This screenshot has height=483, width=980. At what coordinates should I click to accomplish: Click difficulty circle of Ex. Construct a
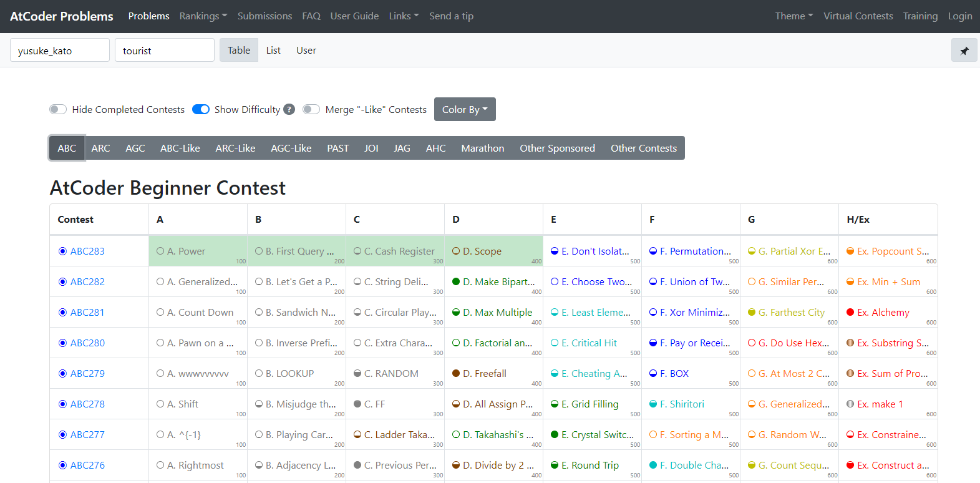(850, 465)
